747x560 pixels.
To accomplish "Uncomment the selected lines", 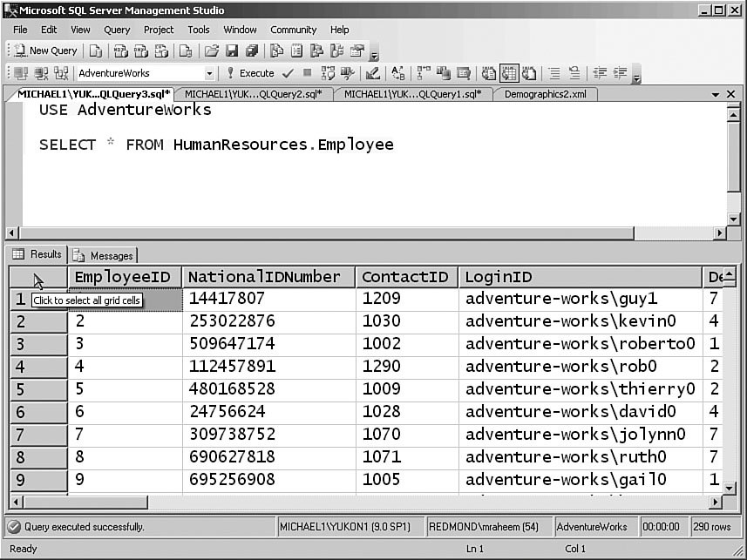I will tap(574, 73).
